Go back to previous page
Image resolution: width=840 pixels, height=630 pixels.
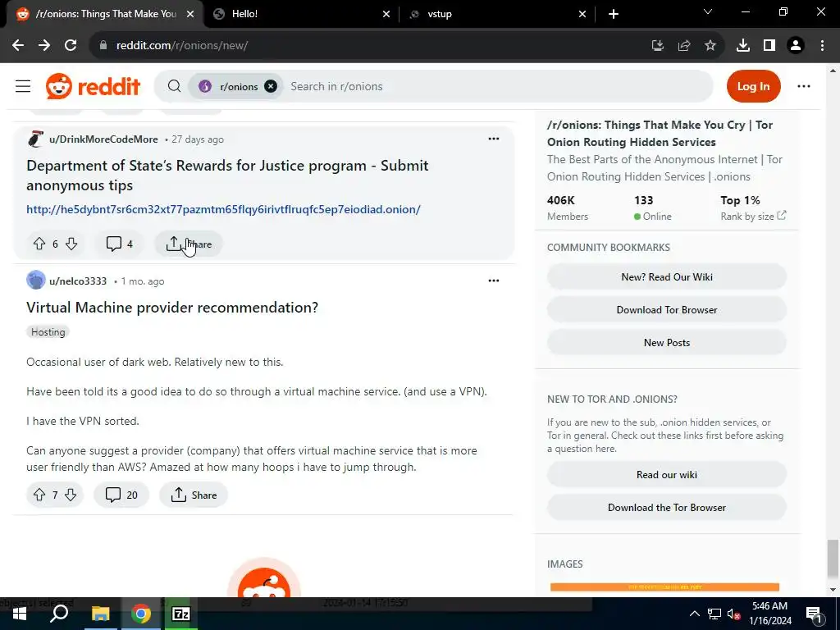(18, 46)
